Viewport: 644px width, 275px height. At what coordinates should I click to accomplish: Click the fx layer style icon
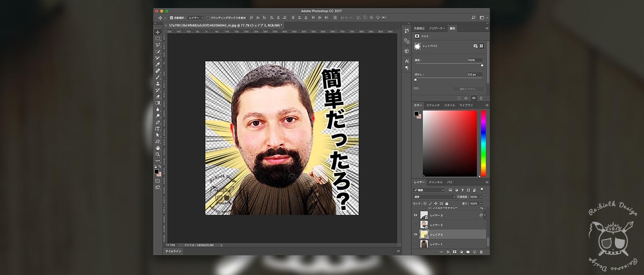pyautogui.click(x=448, y=252)
